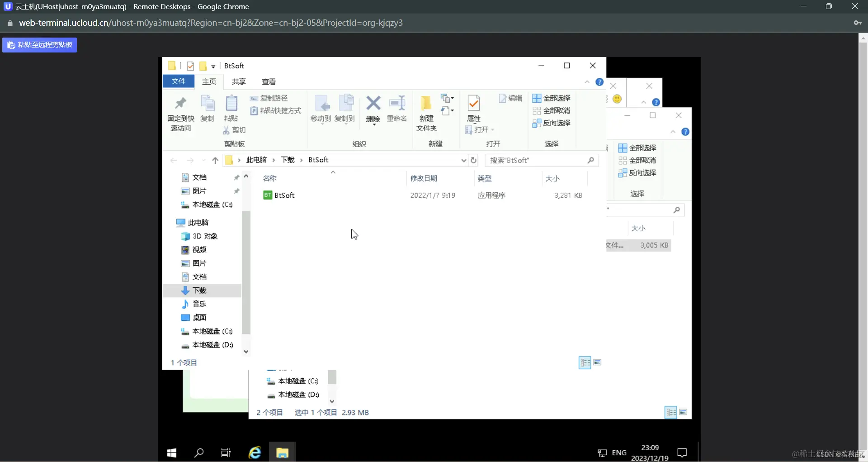Viewport: 868px width, 462px height.
Task: Switch to the 主页 (Home) ribbon tab
Action: click(x=209, y=82)
